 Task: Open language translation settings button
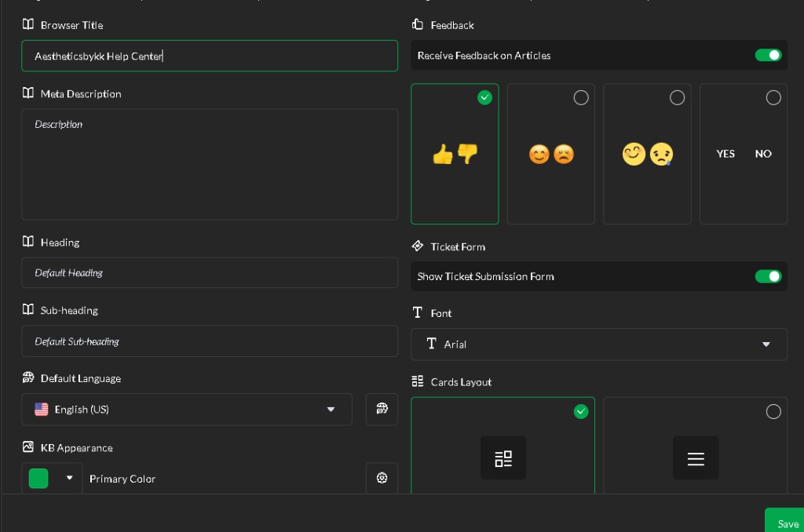[x=382, y=409]
